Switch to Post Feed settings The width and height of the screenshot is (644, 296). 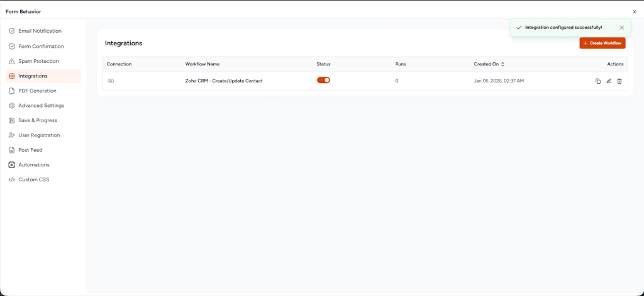(x=30, y=150)
